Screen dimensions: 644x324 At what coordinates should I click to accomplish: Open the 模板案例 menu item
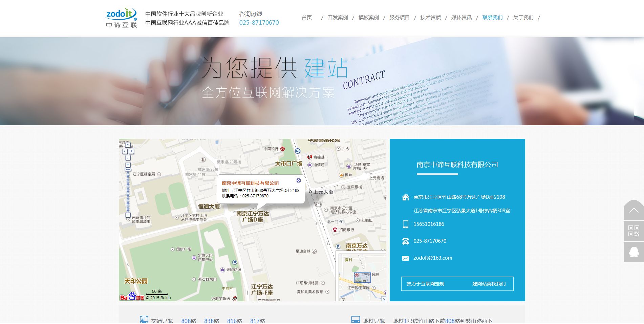click(x=369, y=18)
